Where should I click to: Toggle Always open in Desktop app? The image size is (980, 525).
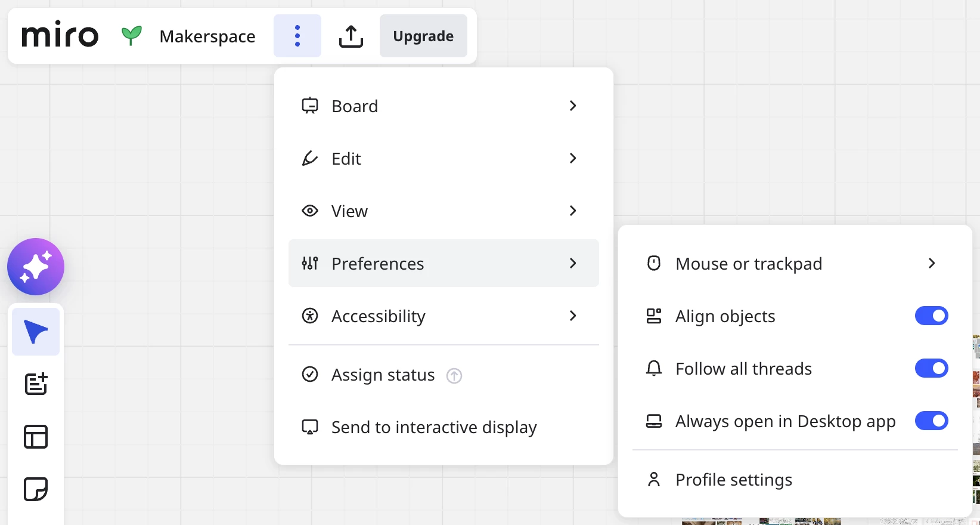tap(931, 421)
